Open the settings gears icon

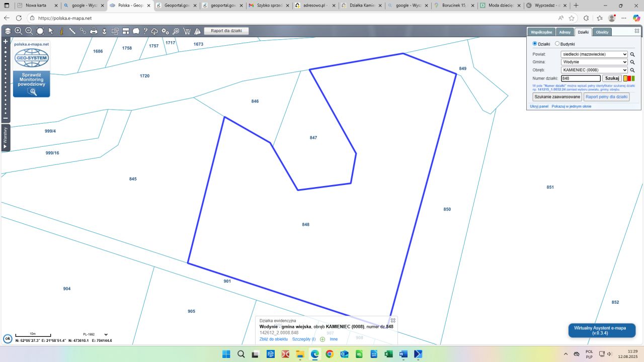[165, 31]
